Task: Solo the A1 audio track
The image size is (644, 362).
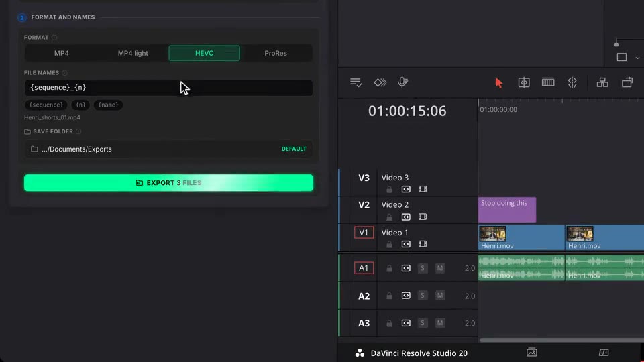Action: click(x=422, y=268)
